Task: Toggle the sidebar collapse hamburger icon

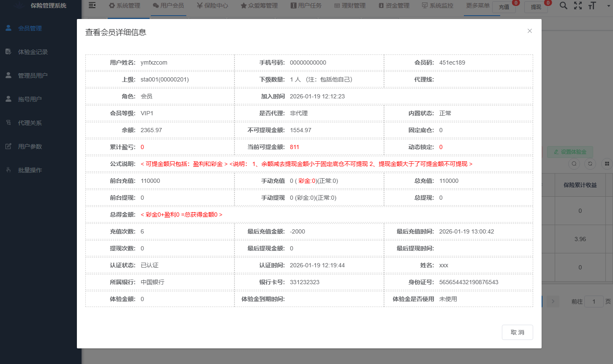Action: click(x=92, y=5)
